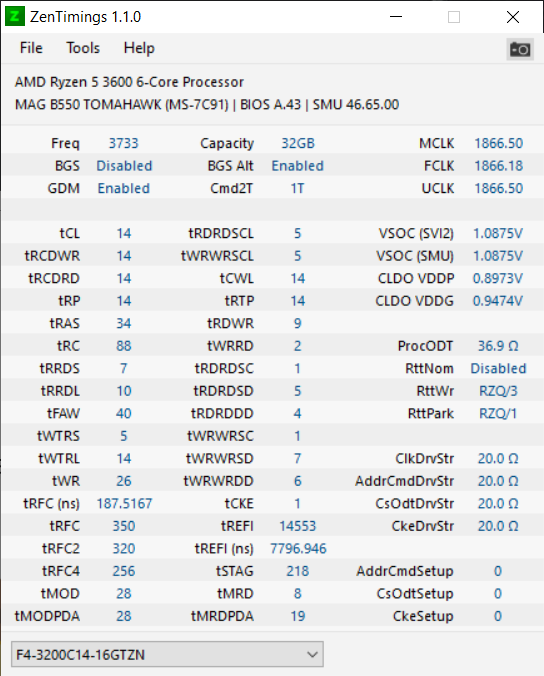Click the VSOC (SVI2) voltage reading
Image resolution: width=544 pixels, height=676 pixels.
click(x=498, y=233)
